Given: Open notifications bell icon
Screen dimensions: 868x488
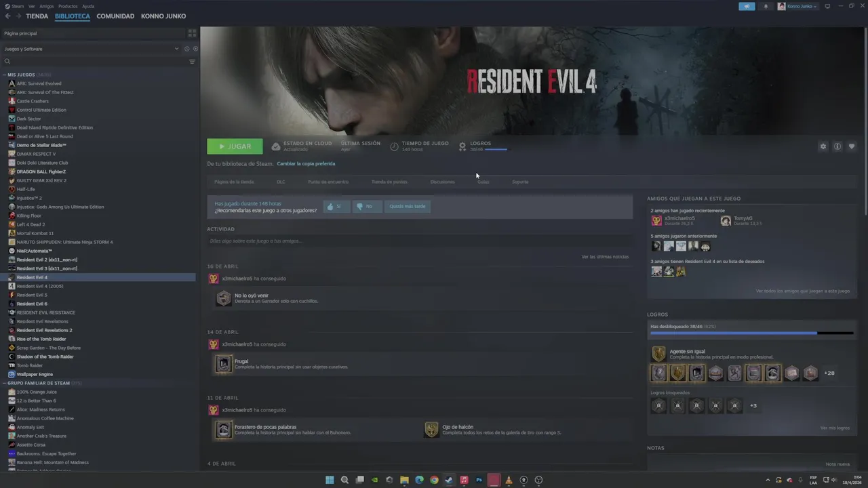Looking at the screenshot, I should [766, 6].
